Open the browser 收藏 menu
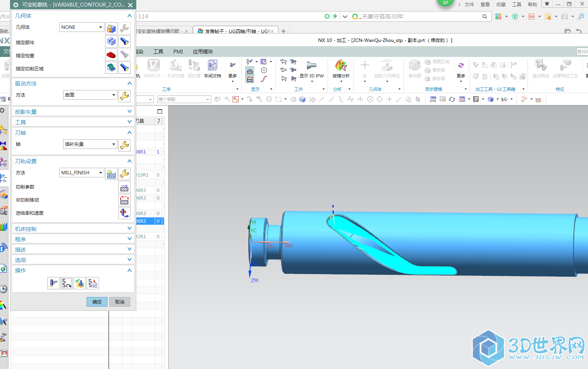Viewport: 588px width, 369px height. (x=501, y=5)
